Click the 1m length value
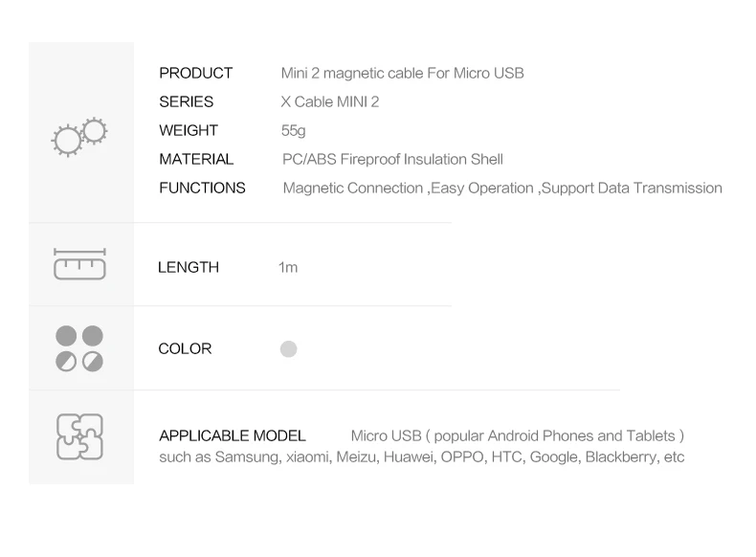Viewport: 756px width, 557px height. pyautogui.click(x=288, y=268)
